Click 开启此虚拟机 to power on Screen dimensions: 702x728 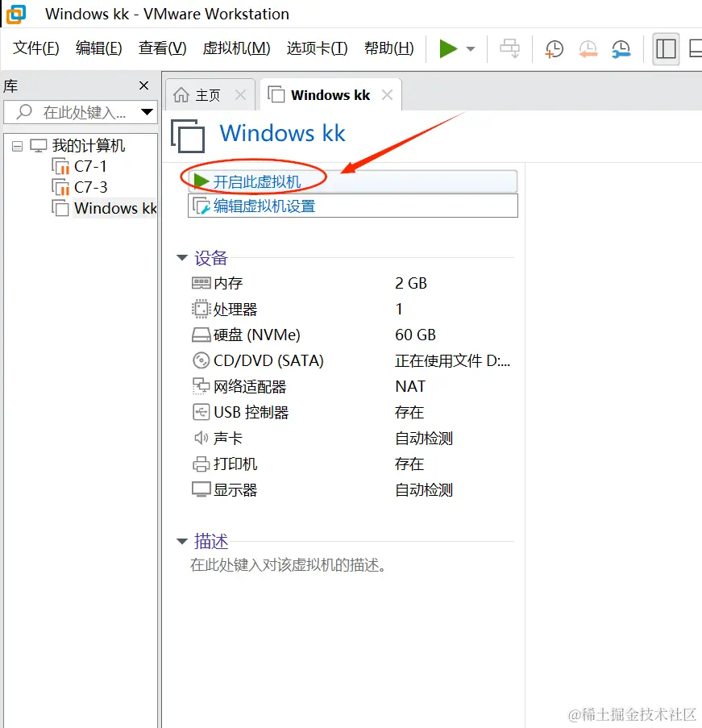click(352, 181)
